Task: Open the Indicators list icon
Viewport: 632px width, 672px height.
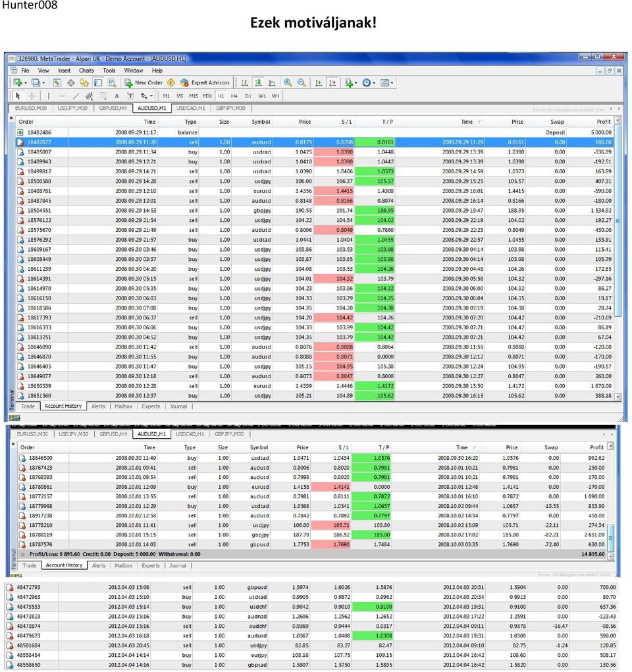Action: point(349,83)
